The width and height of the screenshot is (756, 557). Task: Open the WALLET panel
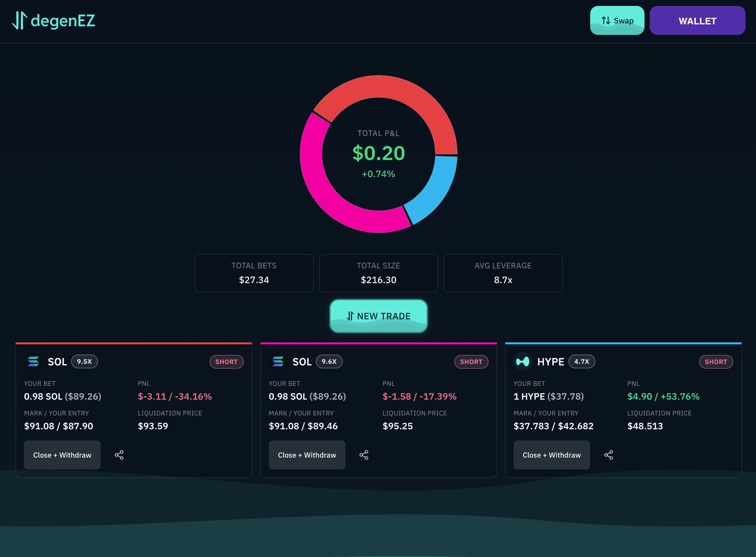coord(697,20)
